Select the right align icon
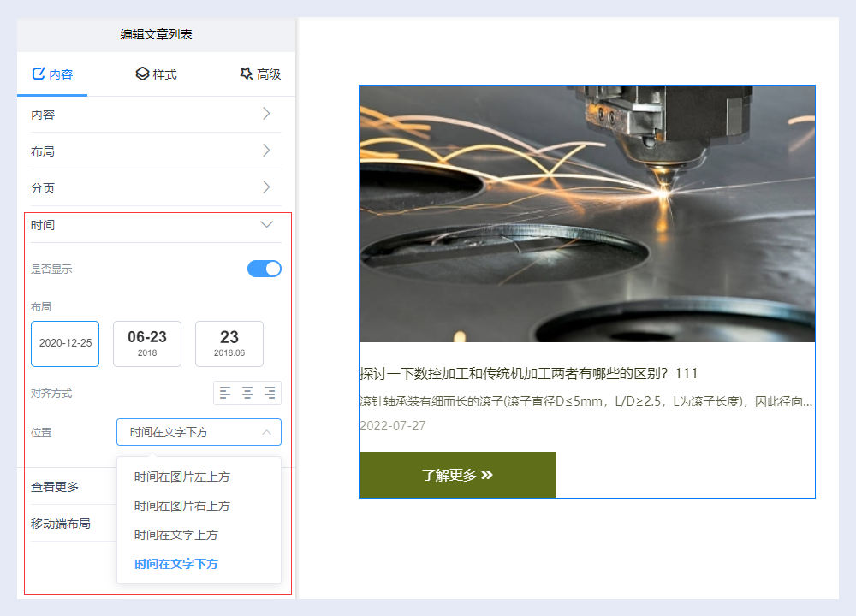Viewport: 856px width, 616px height. click(270, 393)
